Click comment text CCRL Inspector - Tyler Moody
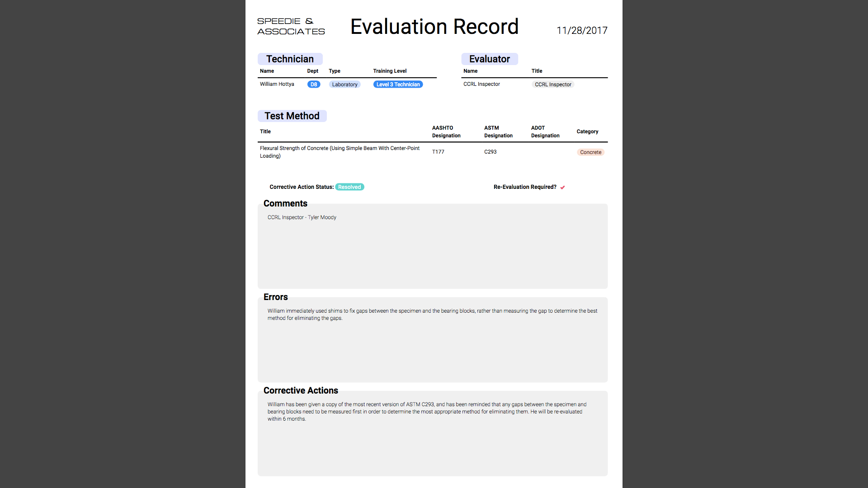Screen dimensions: 868x488 pos(302,217)
